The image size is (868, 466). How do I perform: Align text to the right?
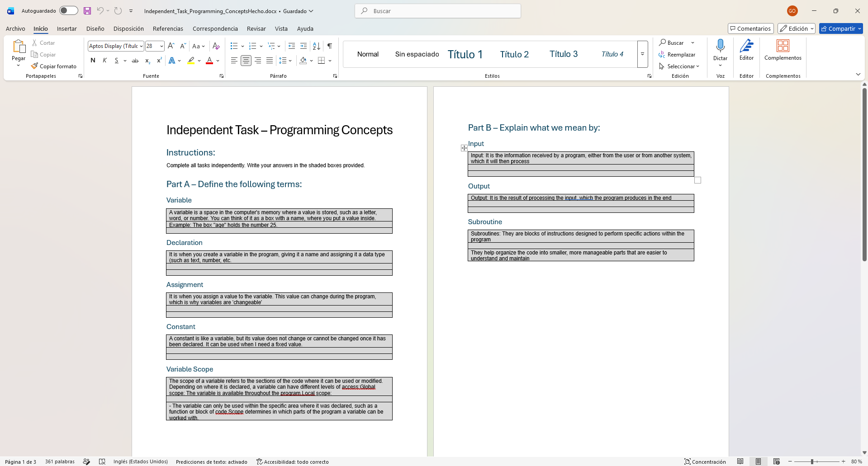[x=258, y=61]
